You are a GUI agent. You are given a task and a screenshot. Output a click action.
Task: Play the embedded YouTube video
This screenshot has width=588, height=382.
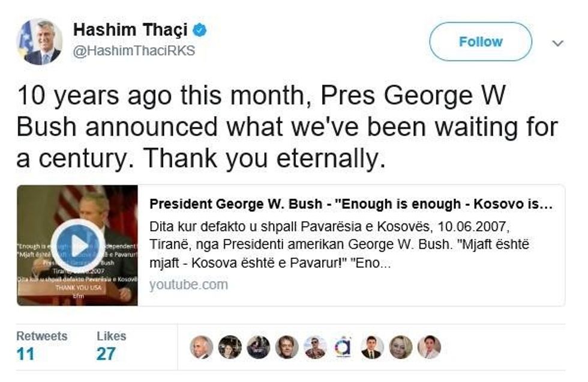coord(78,245)
